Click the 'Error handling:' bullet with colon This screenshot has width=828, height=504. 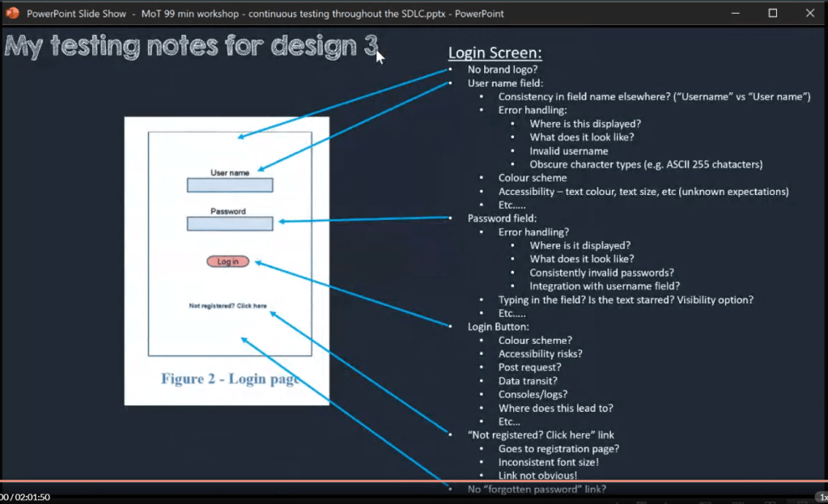(533, 110)
